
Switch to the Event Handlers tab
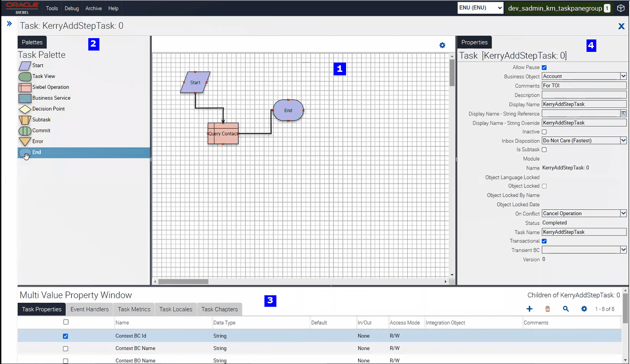89,309
